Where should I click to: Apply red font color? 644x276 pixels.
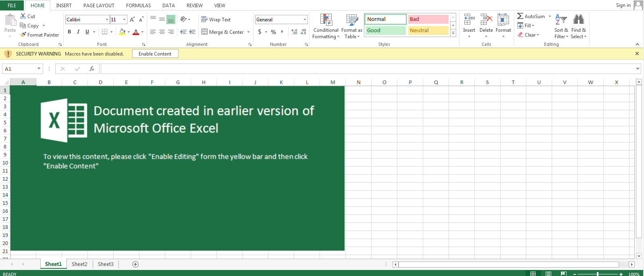pyautogui.click(x=136, y=32)
